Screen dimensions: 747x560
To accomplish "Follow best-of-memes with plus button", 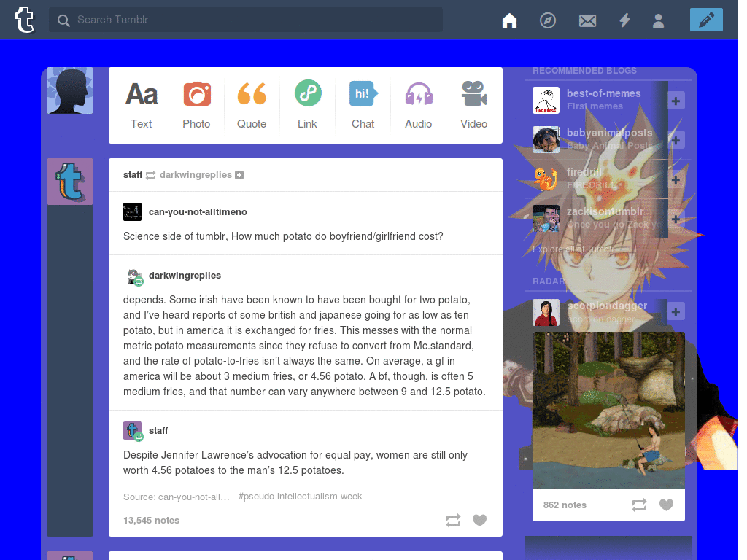I will (676, 101).
